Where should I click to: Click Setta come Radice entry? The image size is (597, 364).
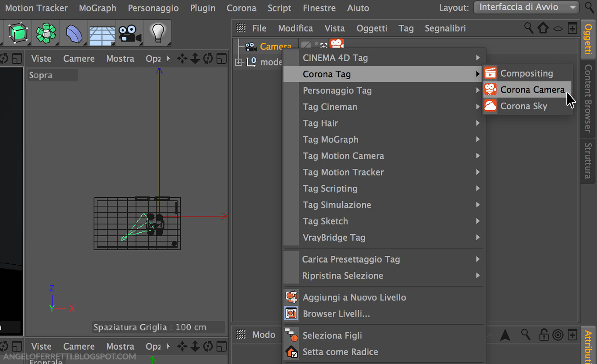tap(383, 352)
